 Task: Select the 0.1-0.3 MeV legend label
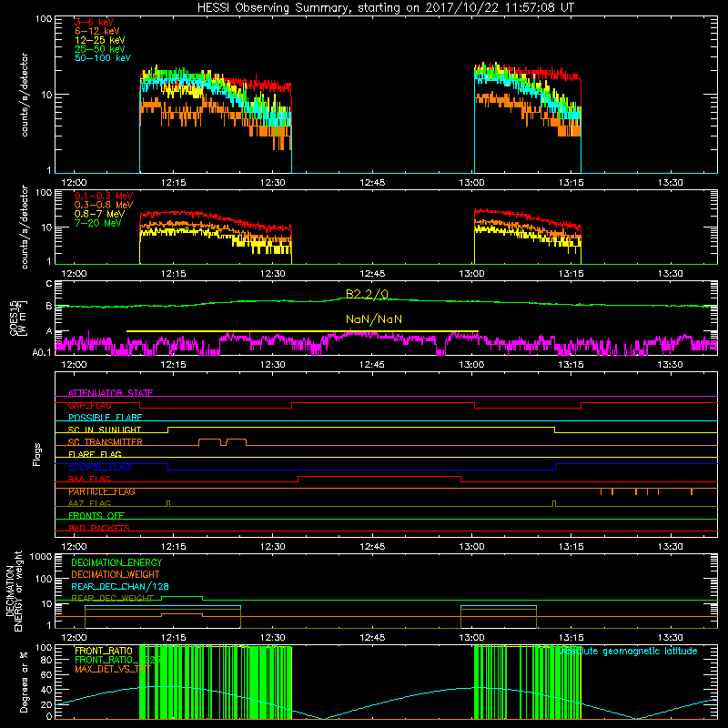pyautogui.click(x=104, y=196)
